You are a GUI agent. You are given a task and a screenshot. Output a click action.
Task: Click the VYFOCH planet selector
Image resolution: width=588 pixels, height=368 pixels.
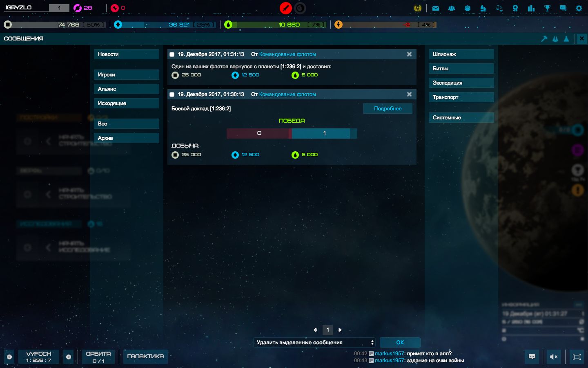(39, 357)
